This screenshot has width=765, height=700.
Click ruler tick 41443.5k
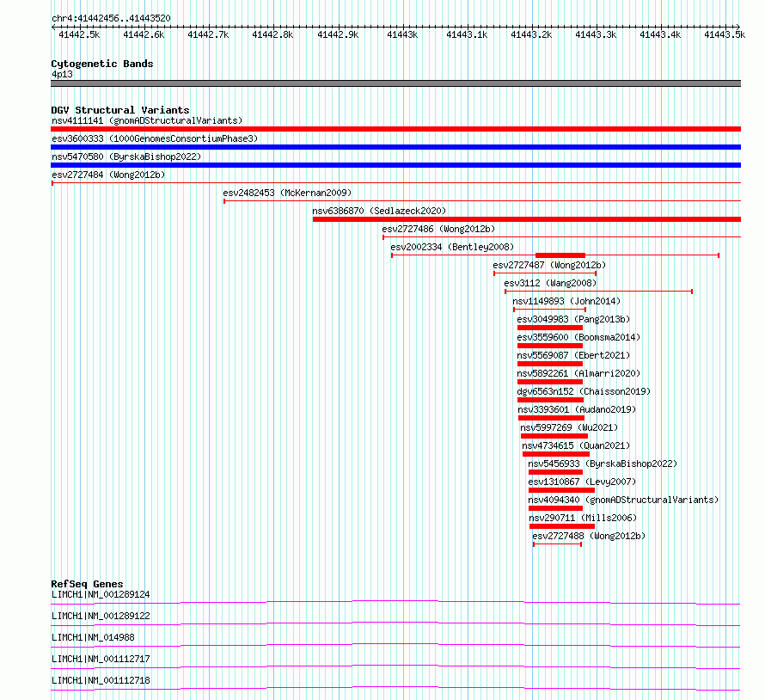[x=725, y=34]
